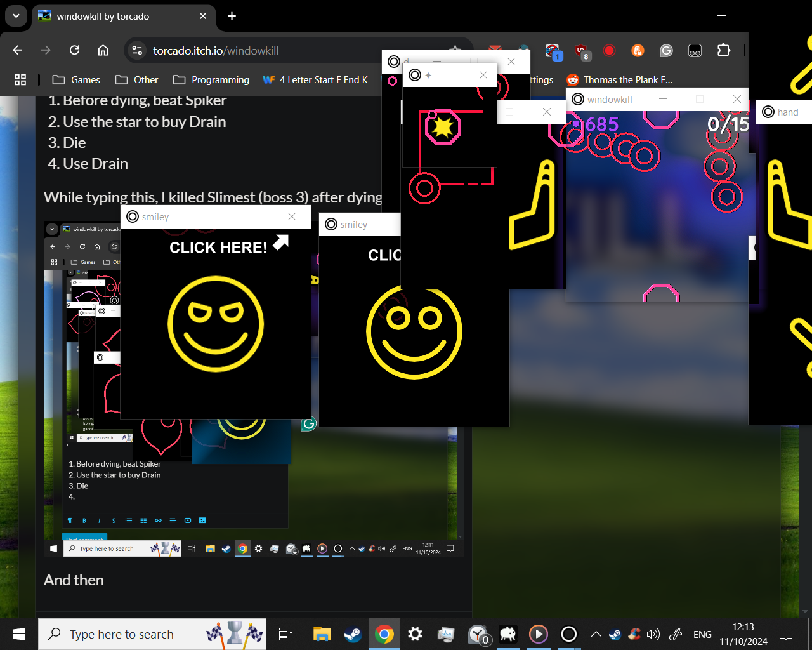Close the windowkill by torcado tab

click(x=203, y=16)
